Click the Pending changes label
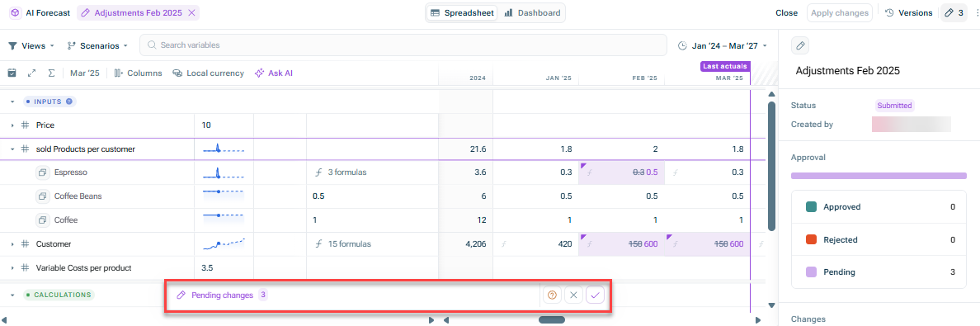Screen dimensions: 980x326 pos(222,295)
